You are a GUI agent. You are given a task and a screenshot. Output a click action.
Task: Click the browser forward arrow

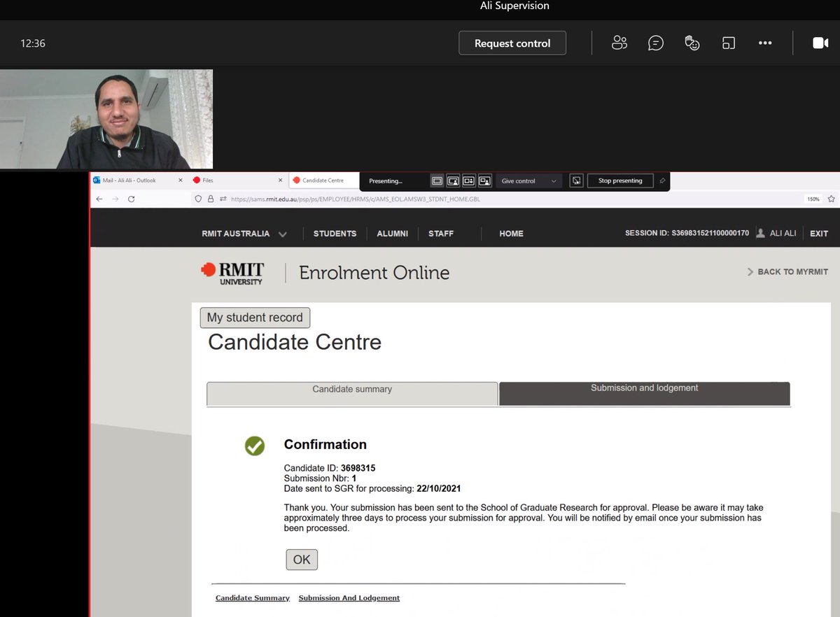tap(115, 199)
